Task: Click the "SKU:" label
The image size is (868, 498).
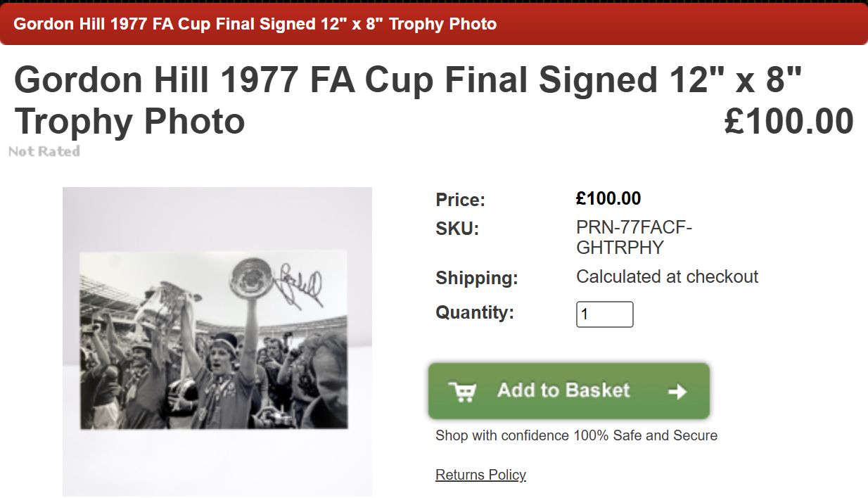Action: [x=457, y=229]
